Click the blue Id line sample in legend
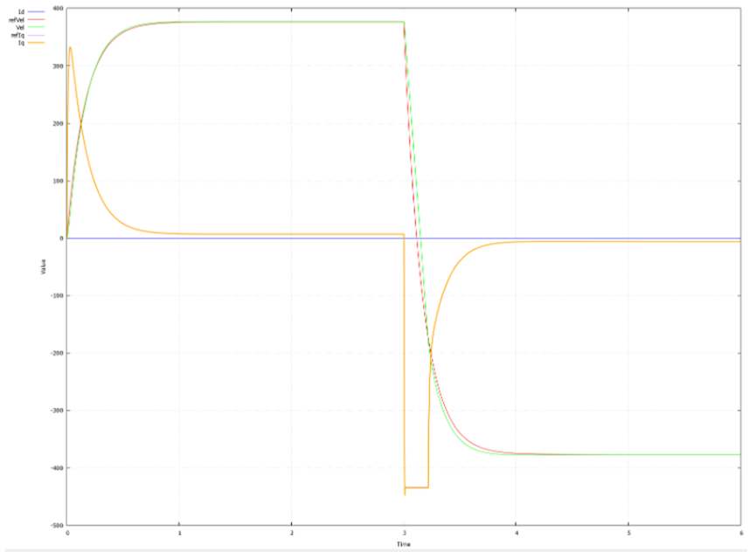The image size is (756, 552). (36, 11)
